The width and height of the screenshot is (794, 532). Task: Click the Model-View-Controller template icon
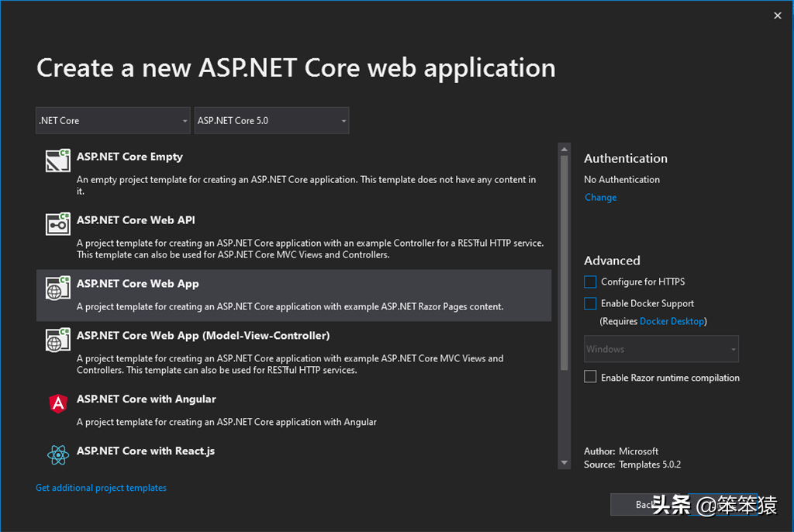pos(57,340)
